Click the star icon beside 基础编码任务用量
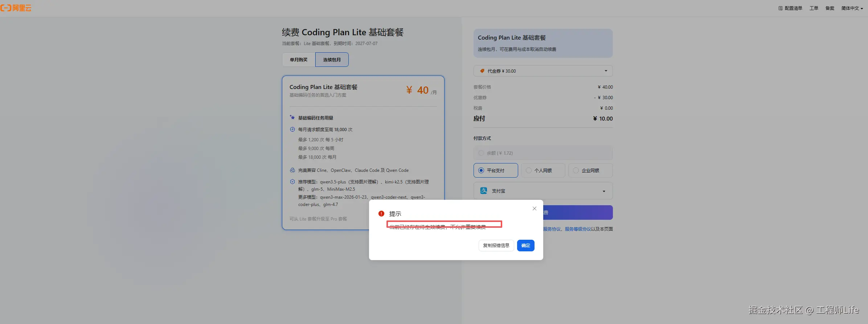Screen dimensions: 868x324 (x=292, y=117)
